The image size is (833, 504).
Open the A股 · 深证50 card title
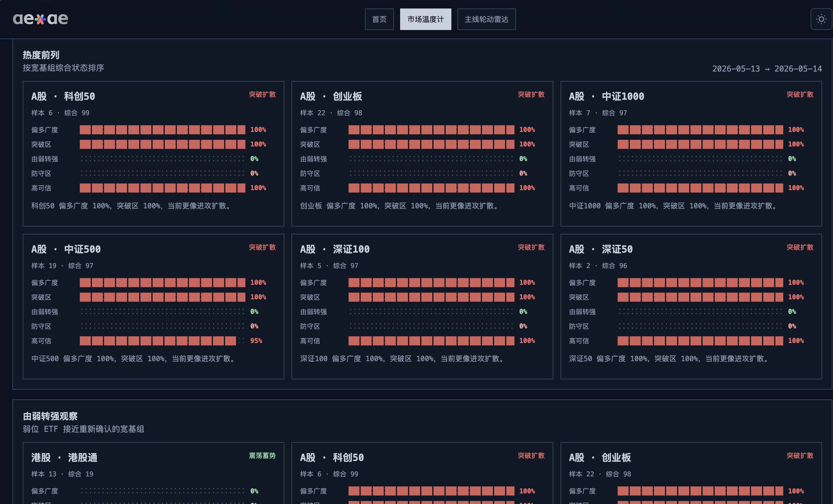click(601, 249)
